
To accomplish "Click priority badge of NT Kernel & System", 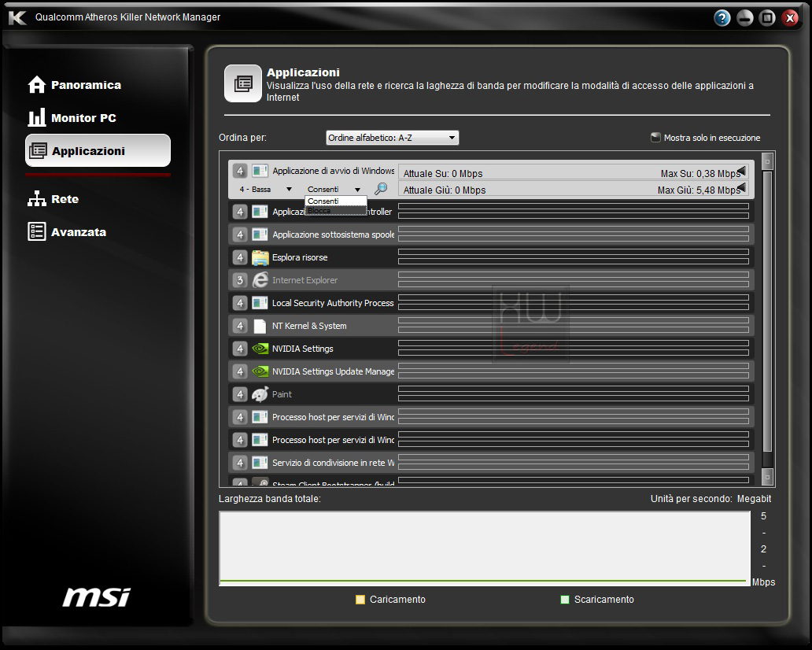I will pyautogui.click(x=240, y=326).
